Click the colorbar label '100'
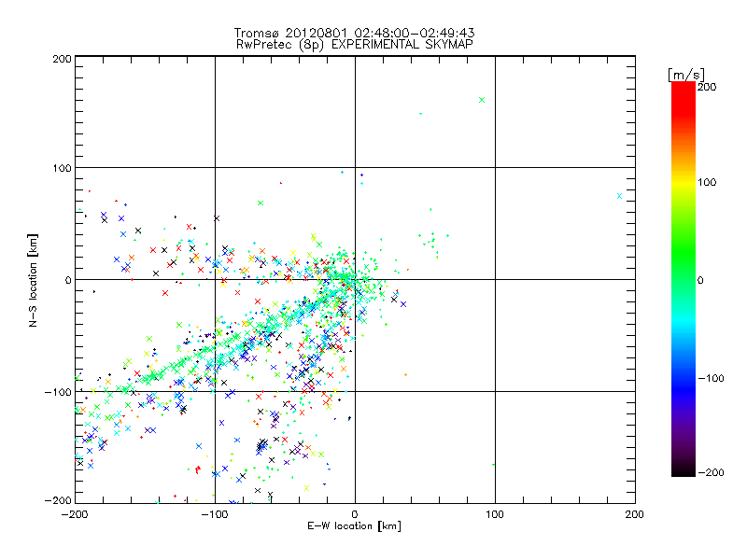This screenshot has height=560, width=747. 707,182
